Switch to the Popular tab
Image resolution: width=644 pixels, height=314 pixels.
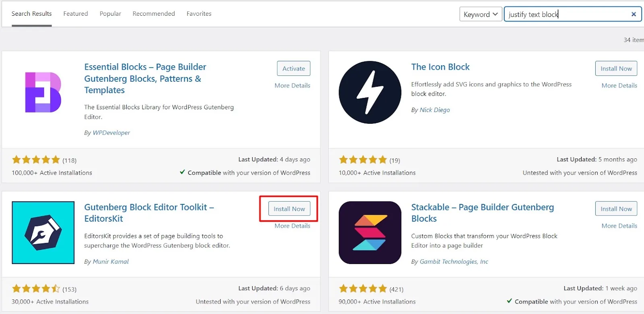coord(110,14)
